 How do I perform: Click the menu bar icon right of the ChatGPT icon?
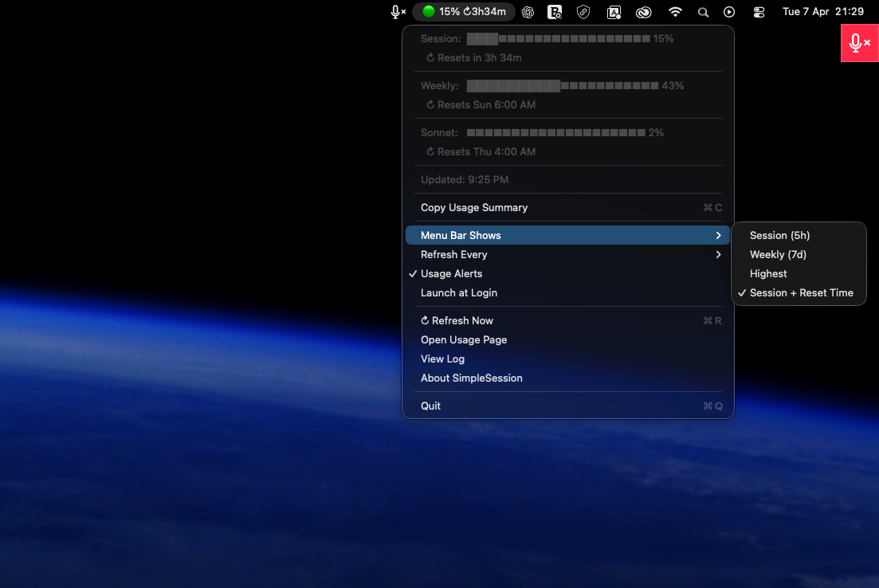555,12
